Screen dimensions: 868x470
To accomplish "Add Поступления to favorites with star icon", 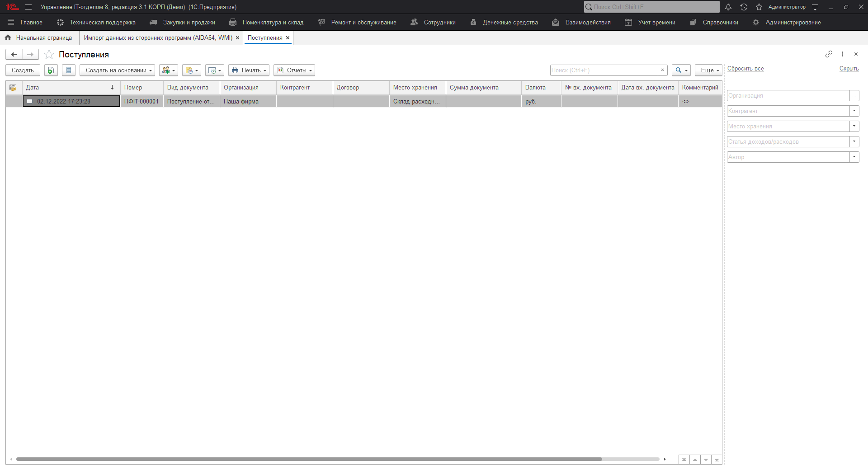I will tap(49, 55).
